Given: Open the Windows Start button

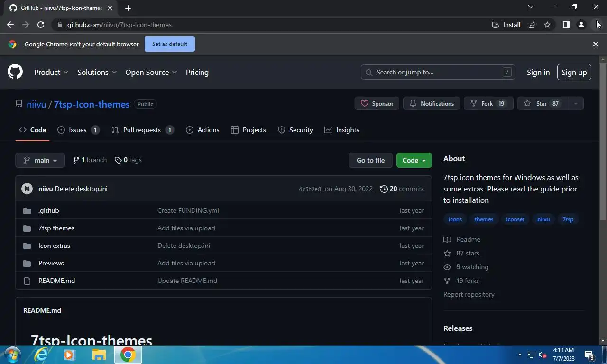Looking at the screenshot, I should [x=11, y=355].
